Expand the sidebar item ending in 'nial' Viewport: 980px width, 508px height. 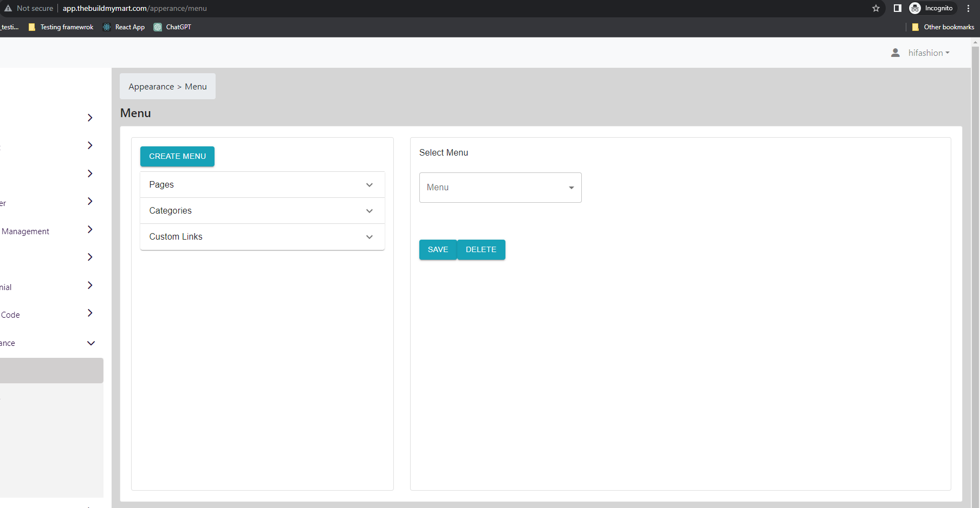tap(90, 285)
